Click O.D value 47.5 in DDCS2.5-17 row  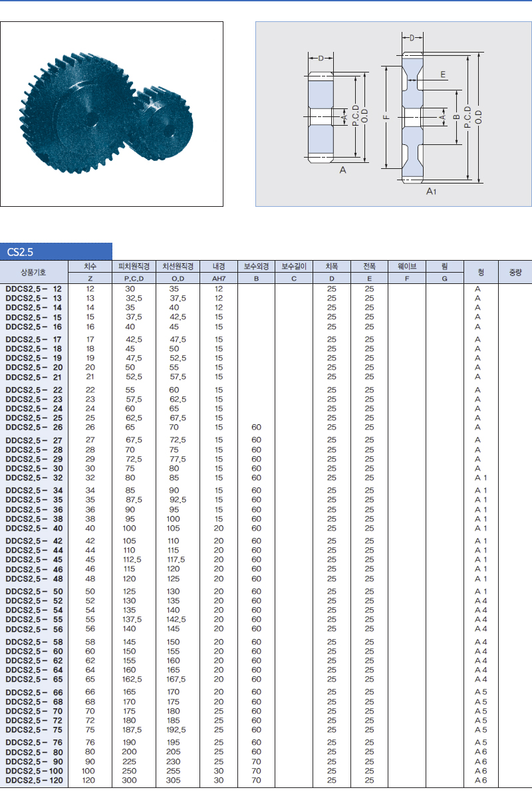pos(178,339)
